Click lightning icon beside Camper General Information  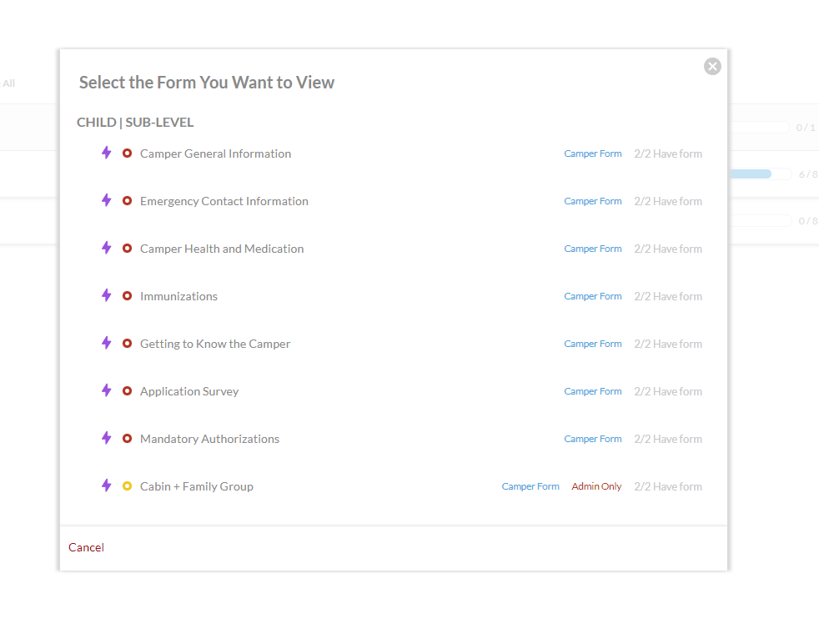pos(106,153)
